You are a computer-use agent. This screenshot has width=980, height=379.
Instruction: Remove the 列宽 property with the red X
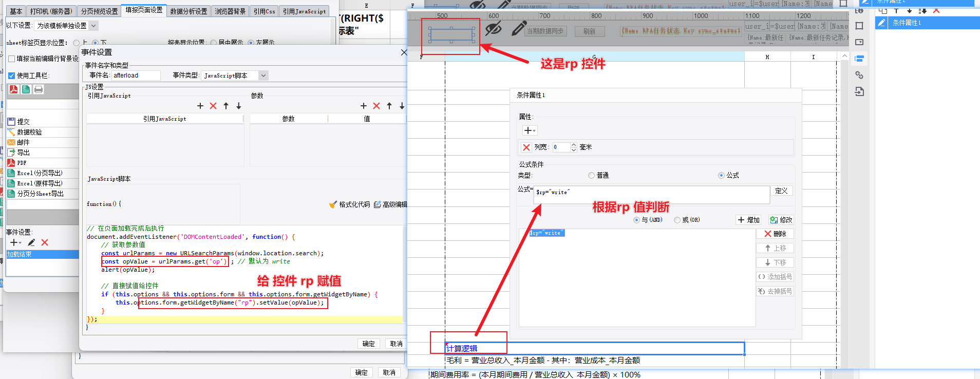click(526, 147)
